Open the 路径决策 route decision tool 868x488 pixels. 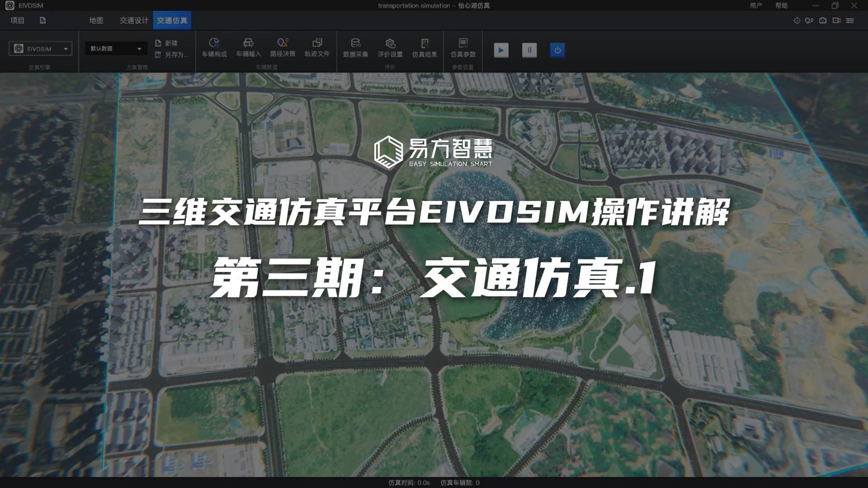pyautogui.click(x=283, y=48)
